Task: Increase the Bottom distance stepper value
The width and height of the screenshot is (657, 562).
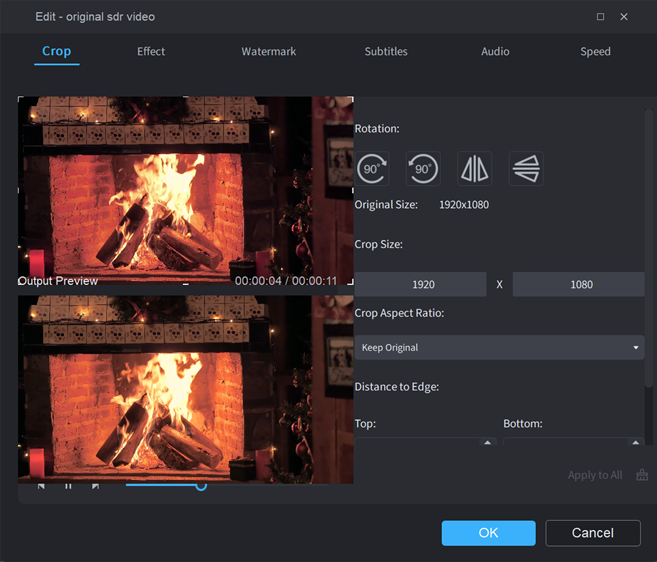Action: tap(637, 442)
